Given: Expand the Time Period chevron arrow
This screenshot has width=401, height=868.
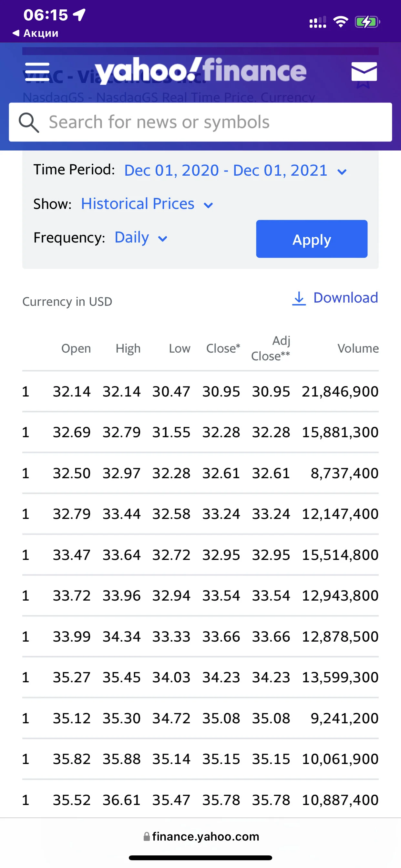Looking at the screenshot, I should coord(342,172).
